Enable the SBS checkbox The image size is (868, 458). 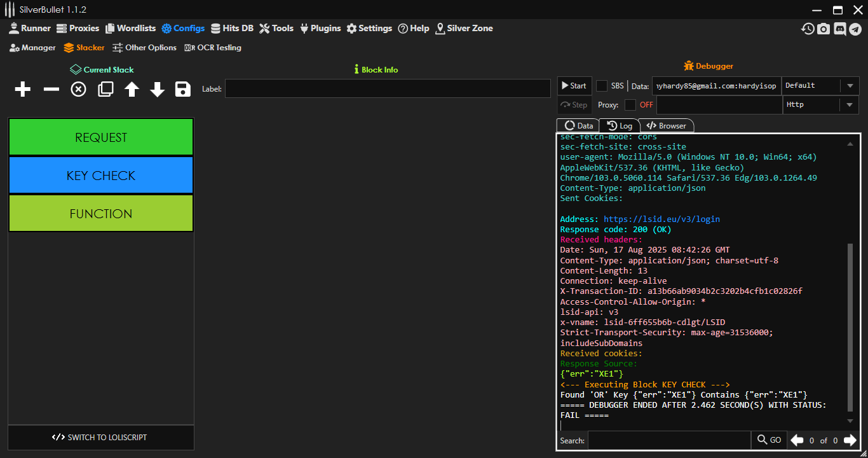pos(602,86)
